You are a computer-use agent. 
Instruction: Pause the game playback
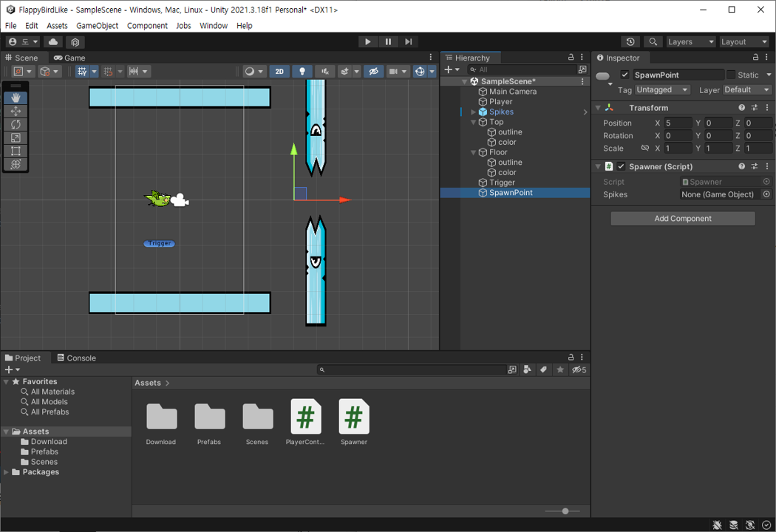pos(389,42)
